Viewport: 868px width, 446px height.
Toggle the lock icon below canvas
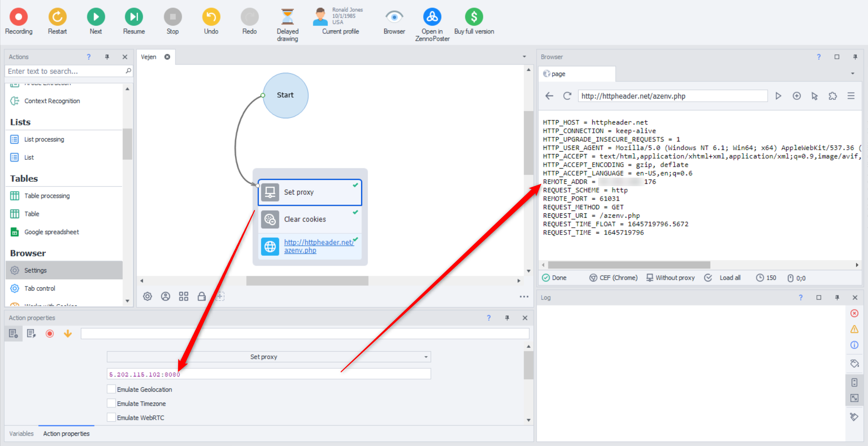202,296
